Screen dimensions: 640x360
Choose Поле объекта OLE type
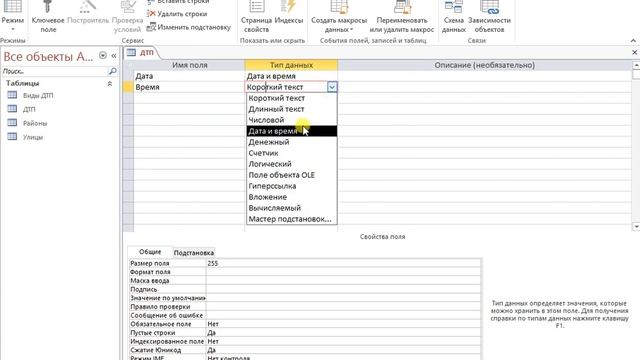coord(291,175)
